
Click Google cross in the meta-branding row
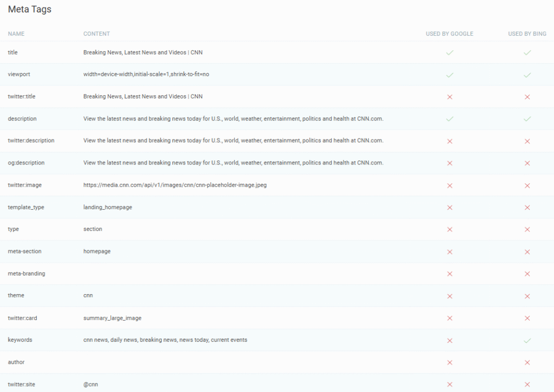(450, 274)
